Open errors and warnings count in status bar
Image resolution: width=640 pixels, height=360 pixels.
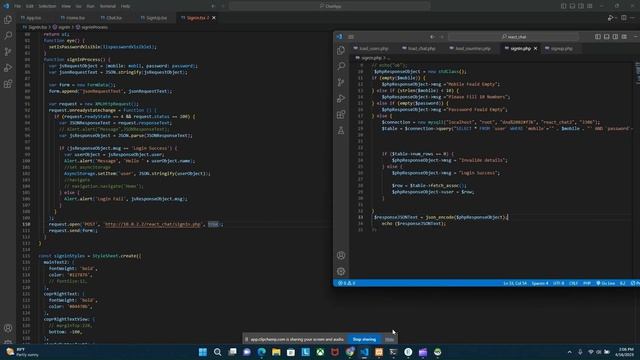347,283
